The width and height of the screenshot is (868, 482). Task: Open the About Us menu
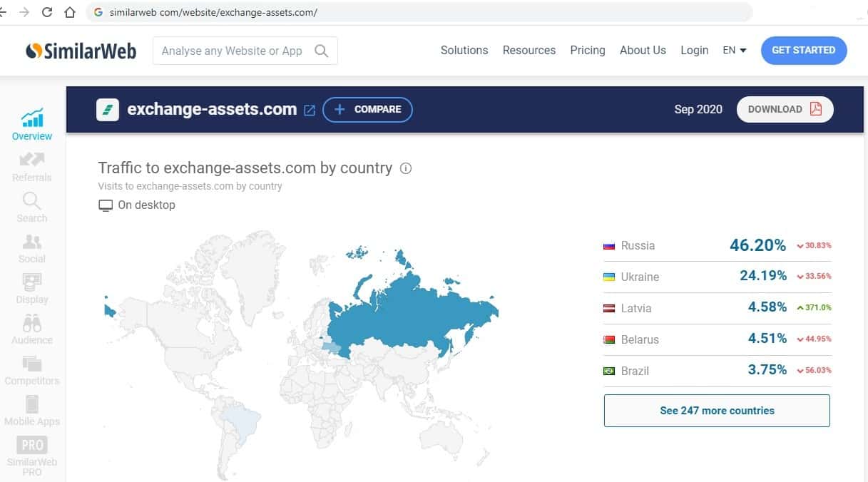tap(643, 51)
